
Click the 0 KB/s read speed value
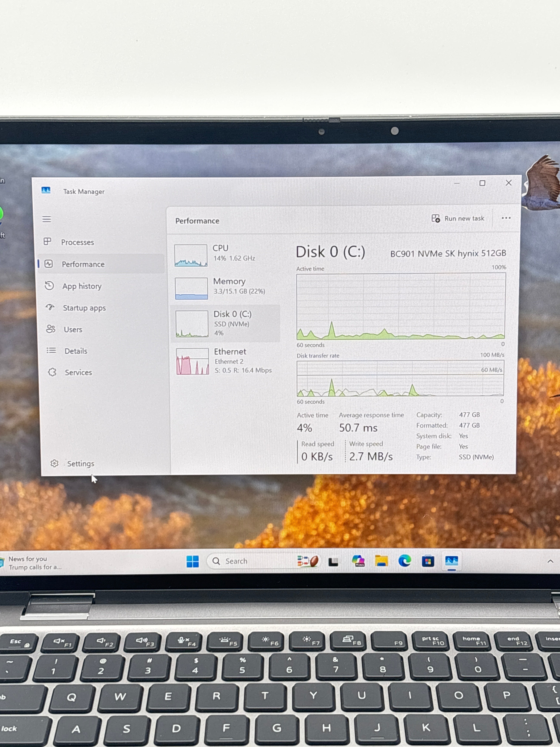pos(317,456)
